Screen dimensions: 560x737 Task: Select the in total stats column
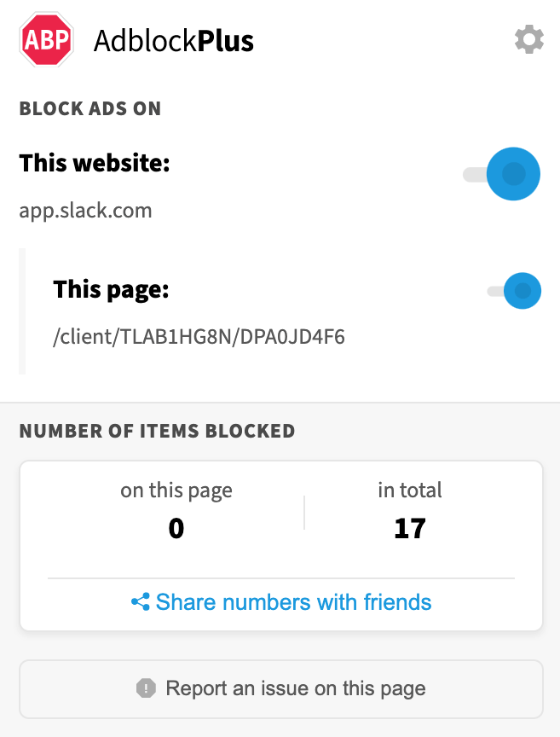point(409,509)
